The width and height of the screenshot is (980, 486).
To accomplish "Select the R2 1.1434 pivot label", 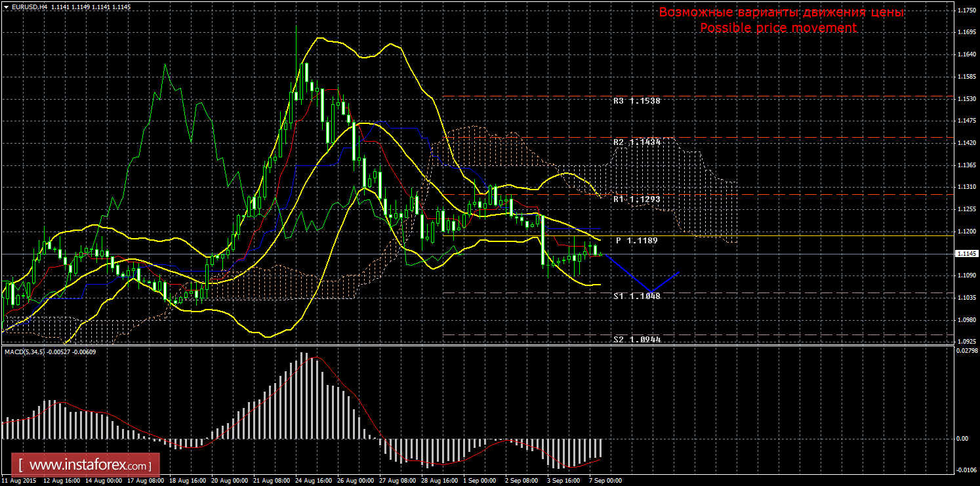I will 636,142.
